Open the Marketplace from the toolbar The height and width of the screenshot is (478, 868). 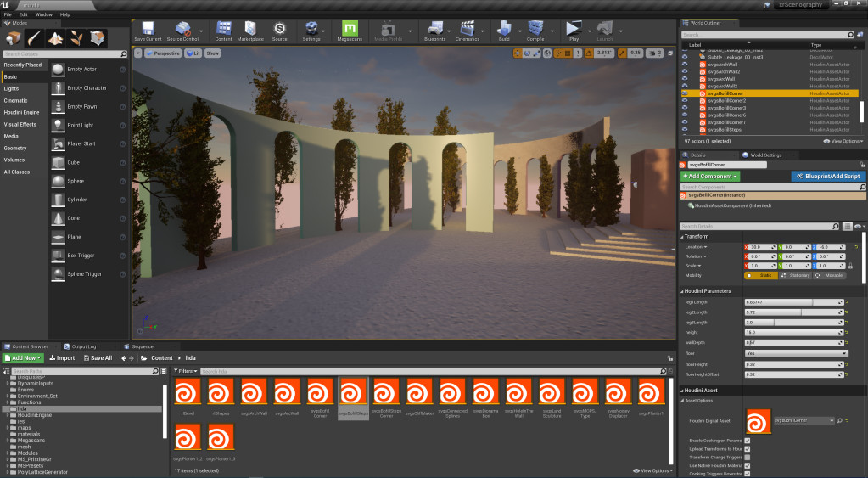250,30
